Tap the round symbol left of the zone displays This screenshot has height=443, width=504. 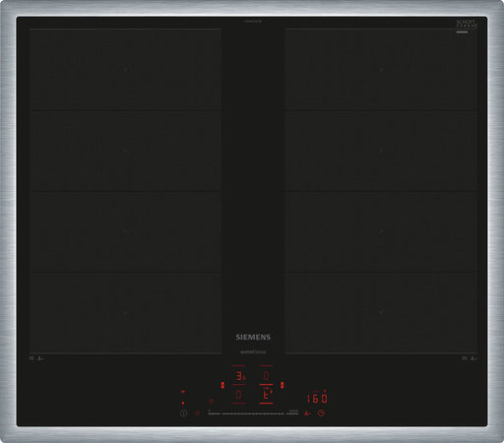click(212, 401)
